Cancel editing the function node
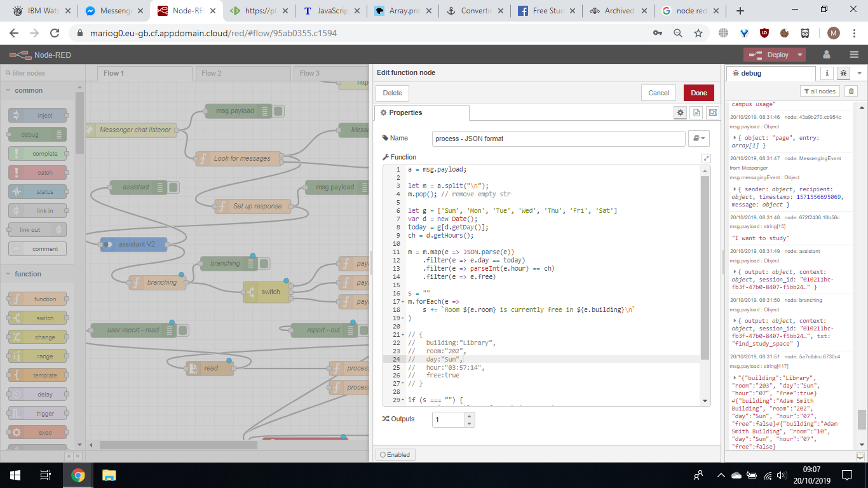This screenshot has width=868, height=488. click(658, 93)
